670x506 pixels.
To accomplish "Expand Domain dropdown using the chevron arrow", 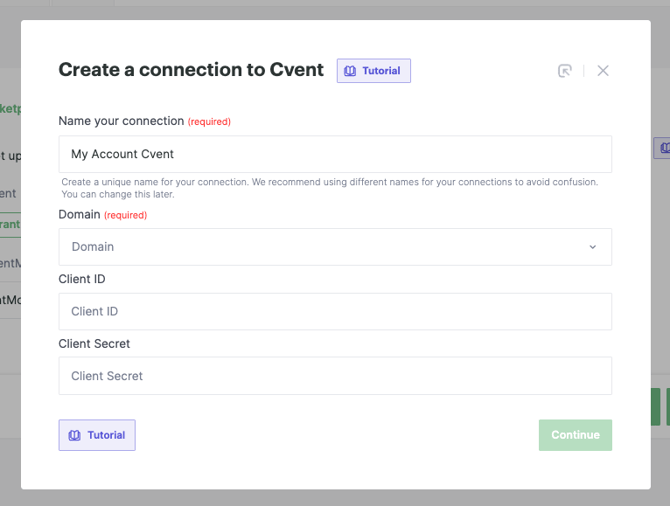I will (592, 247).
